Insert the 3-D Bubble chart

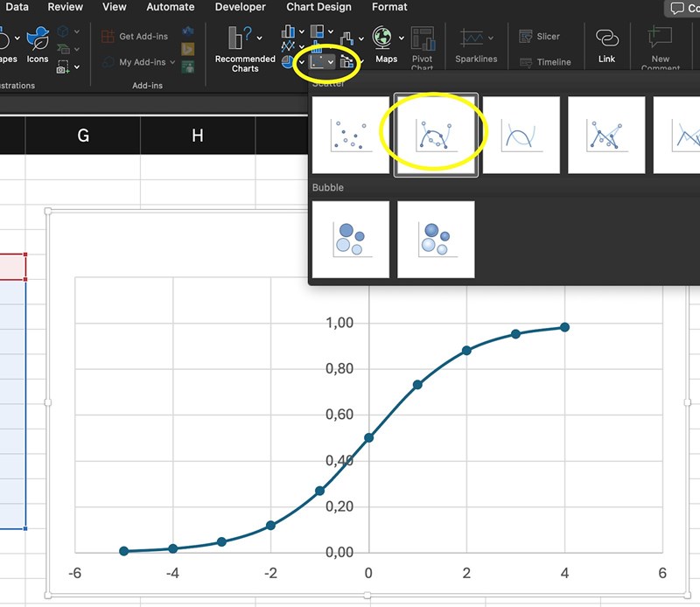[436, 239]
